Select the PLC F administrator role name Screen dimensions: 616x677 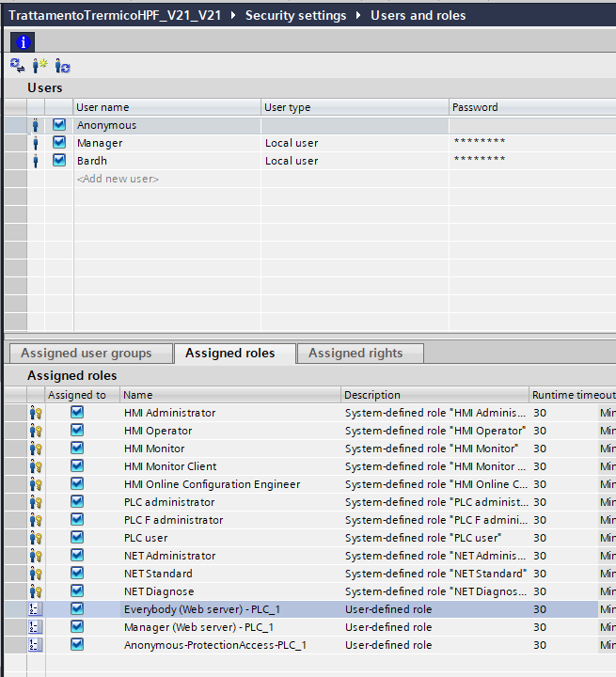point(174,520)
